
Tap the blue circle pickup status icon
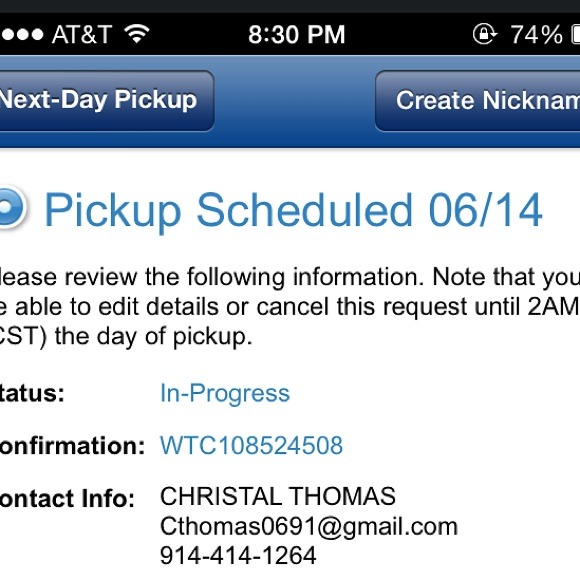[12, 208]
